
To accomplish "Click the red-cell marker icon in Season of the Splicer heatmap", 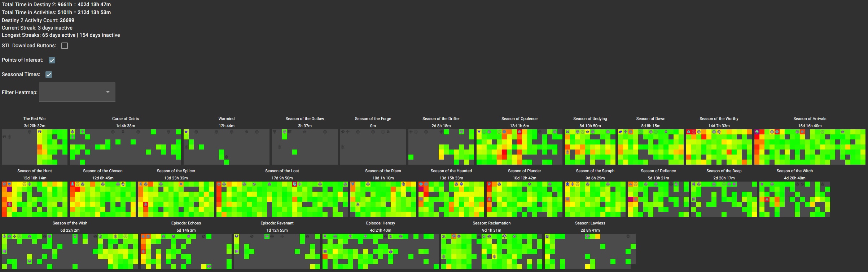I will (146, 204).
